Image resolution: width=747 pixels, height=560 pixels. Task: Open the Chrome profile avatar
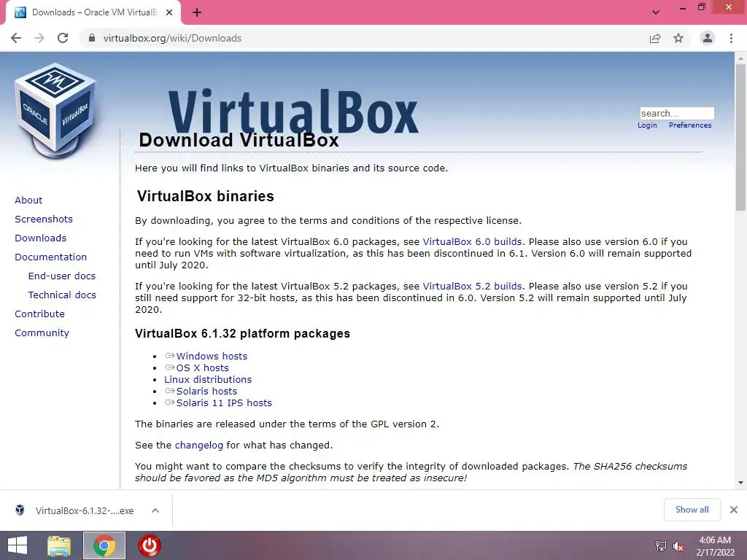708,38
